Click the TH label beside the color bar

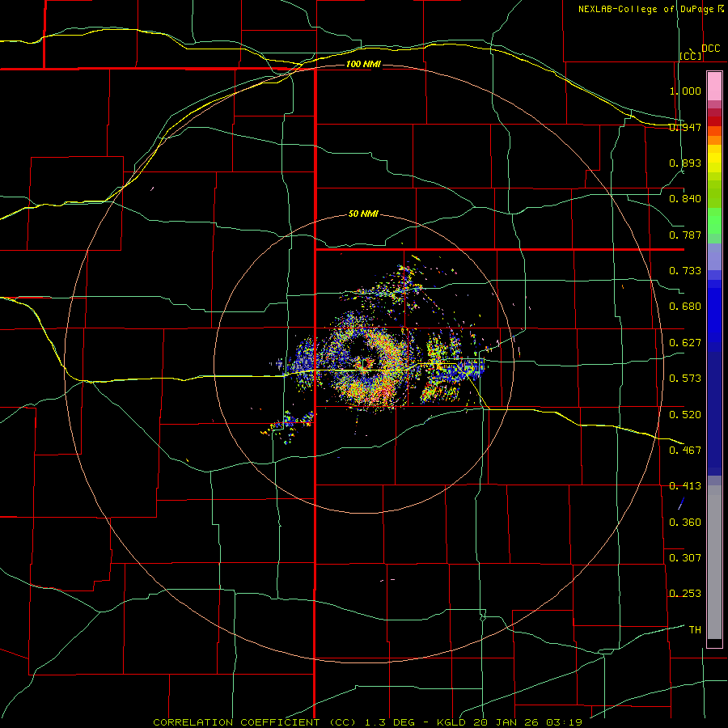pos(695,629)
